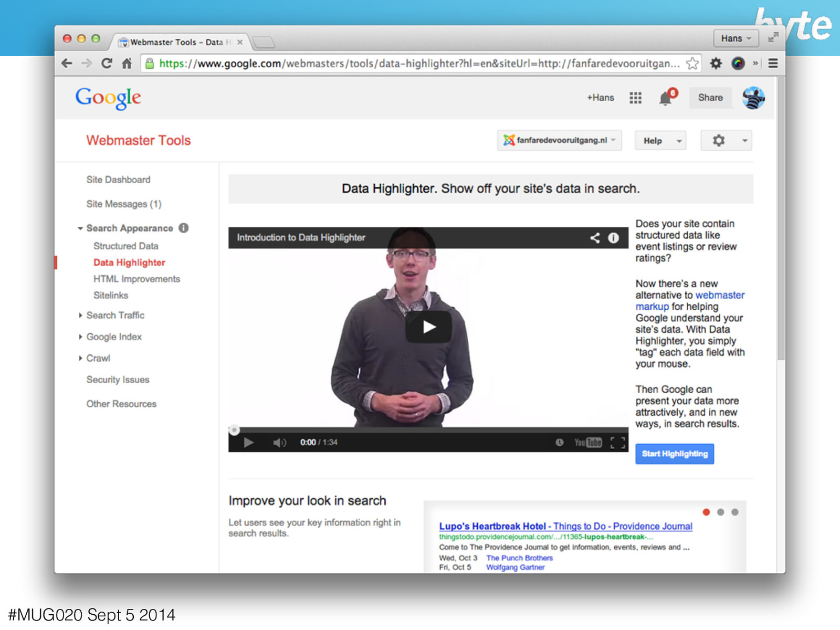Bookmark this page with the star icon
The image size is (840, 630).
(x=692, y=64)
